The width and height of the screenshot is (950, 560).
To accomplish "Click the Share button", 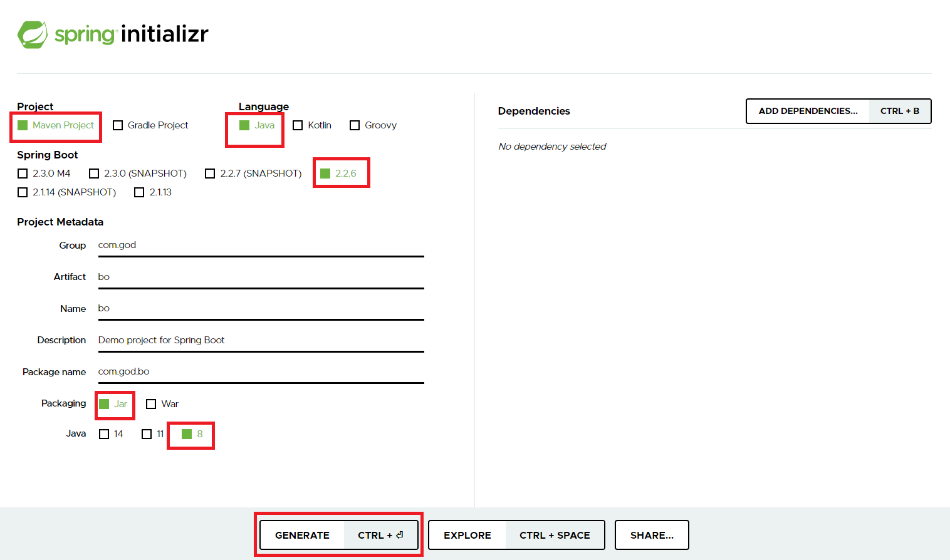I will (652, 535).
